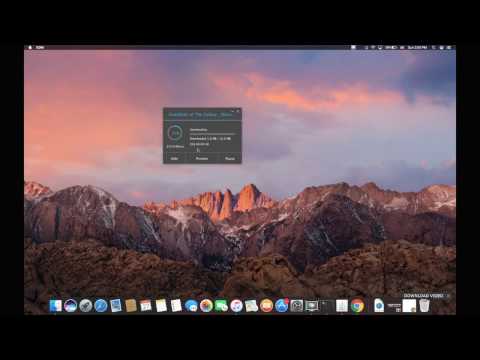Open green FaceTime icon in dock

221,306
